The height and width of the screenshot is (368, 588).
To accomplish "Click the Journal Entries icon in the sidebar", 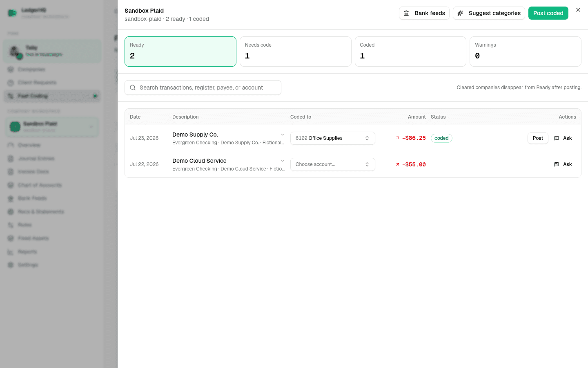I will [11, 159].
